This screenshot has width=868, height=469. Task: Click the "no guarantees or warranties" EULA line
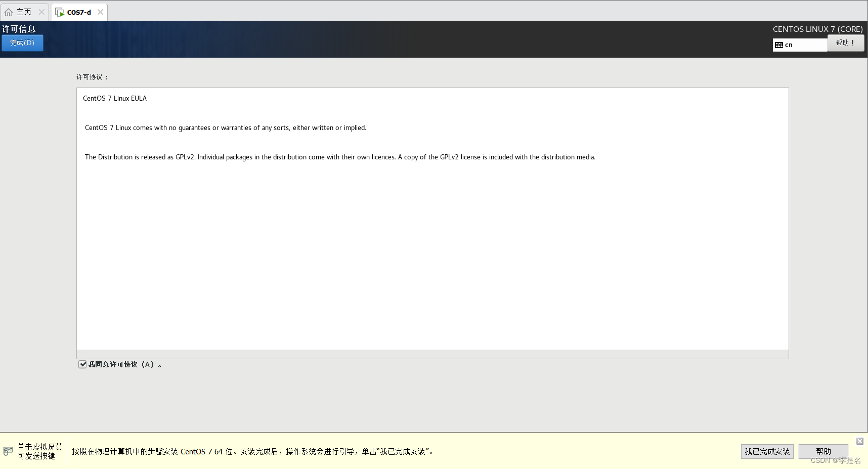pyautogui.click(x=226, y=128)
